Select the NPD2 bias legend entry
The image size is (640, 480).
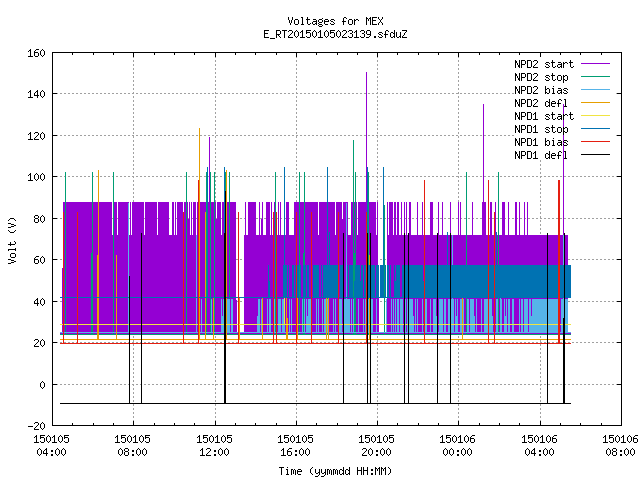[541, 90]
